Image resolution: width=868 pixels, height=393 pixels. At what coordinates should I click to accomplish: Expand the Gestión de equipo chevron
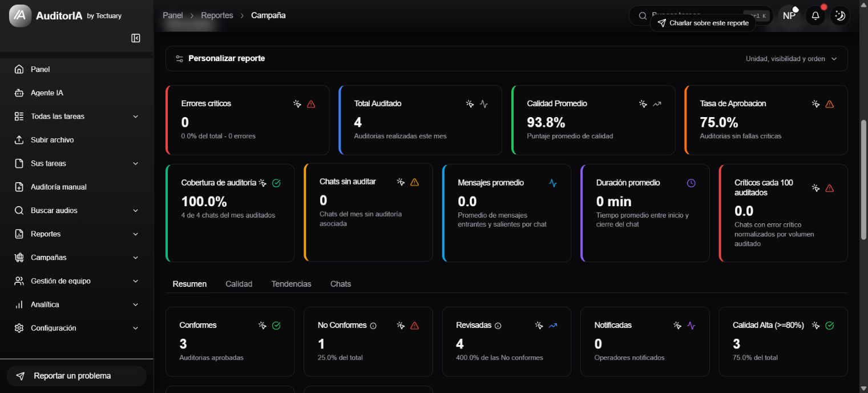(x=136, y=281)
